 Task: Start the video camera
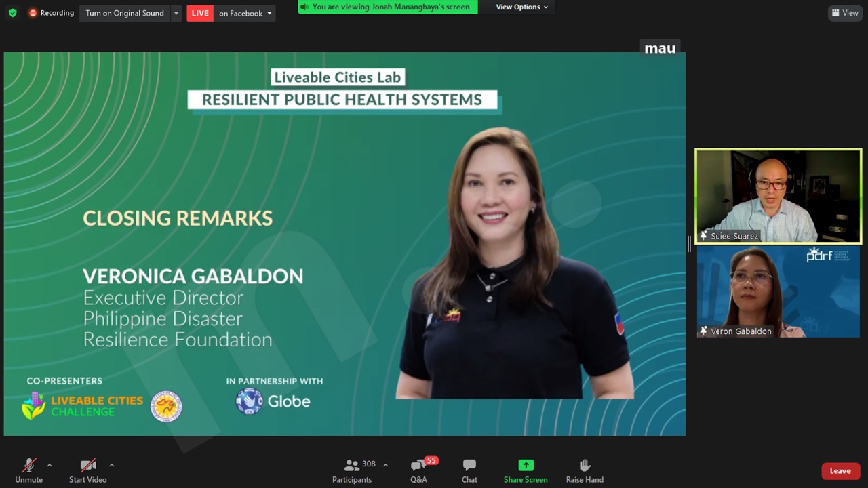tap(88, 470)
